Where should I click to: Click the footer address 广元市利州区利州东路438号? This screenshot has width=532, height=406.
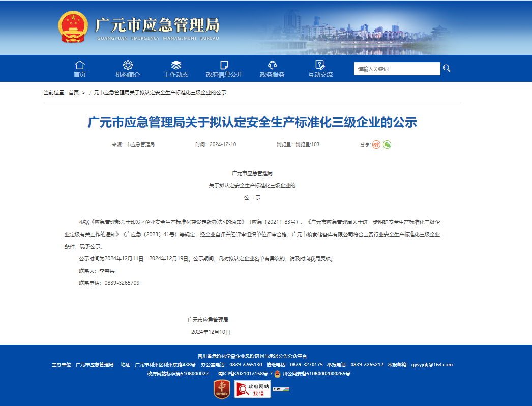click(165, 365)
